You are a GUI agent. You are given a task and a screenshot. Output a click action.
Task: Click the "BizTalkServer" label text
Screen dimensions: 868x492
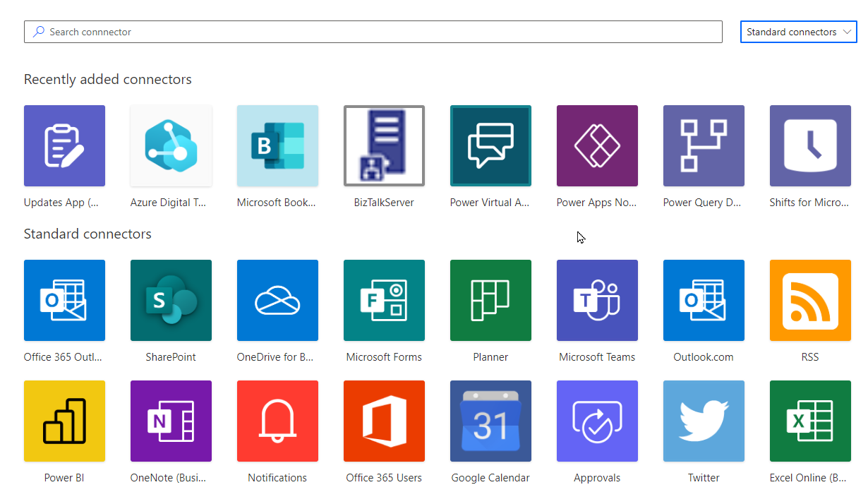[x=384, y=203]
